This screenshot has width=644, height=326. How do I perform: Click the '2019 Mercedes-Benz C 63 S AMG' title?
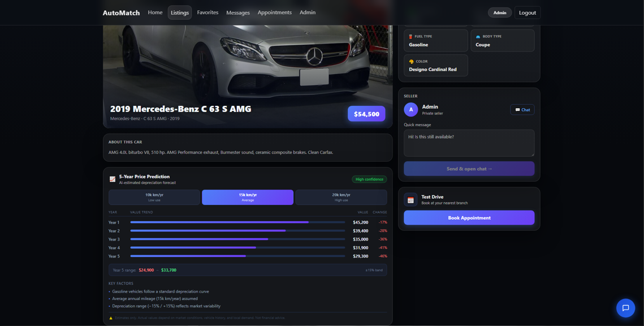(181, 109)
